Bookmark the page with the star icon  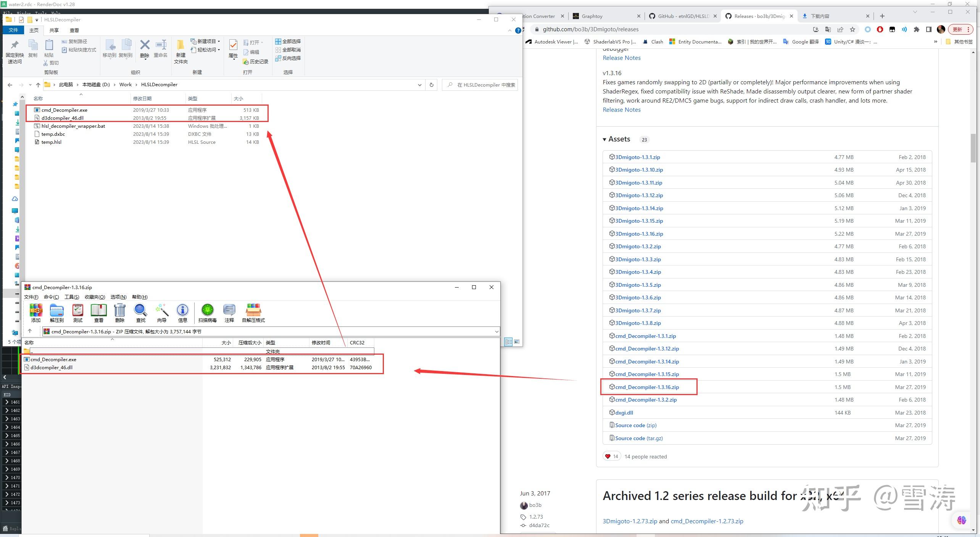click(x=852, y=29)
